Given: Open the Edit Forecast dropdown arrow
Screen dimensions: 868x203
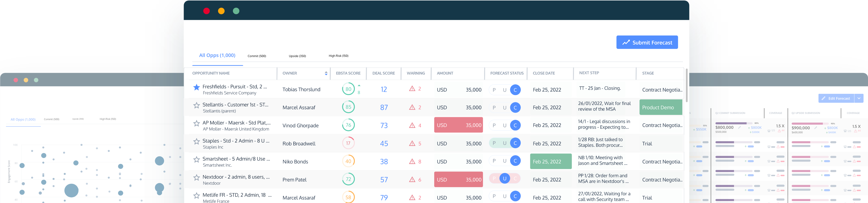Looking at the screenshot, I should (x=859, y=99).
